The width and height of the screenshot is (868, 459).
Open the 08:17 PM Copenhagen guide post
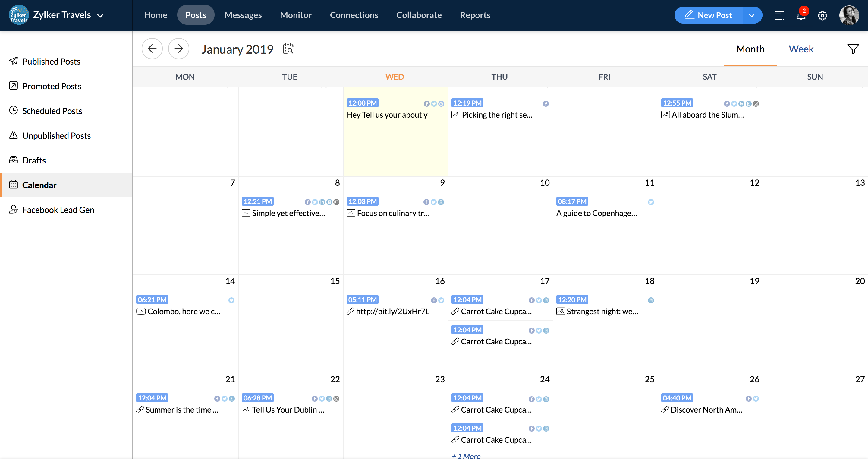(596, 213)
